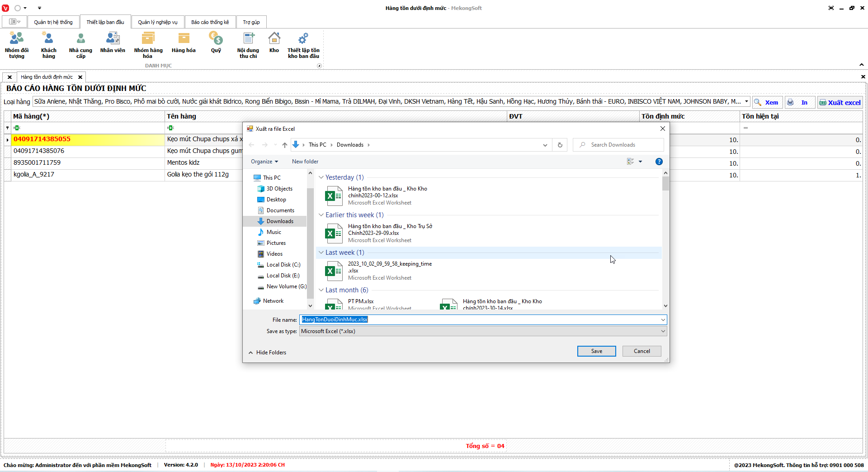
Task: Click the Cancel button
Action: pos(642,351)
